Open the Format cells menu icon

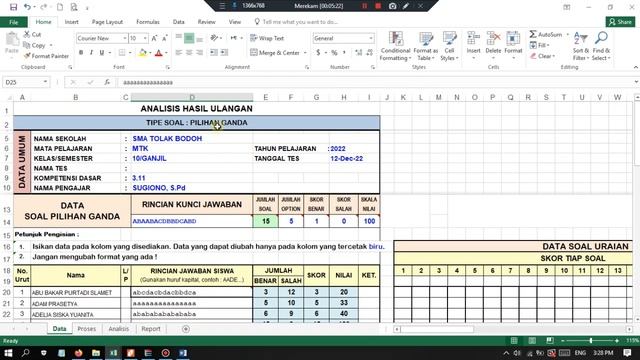[513, 40]
